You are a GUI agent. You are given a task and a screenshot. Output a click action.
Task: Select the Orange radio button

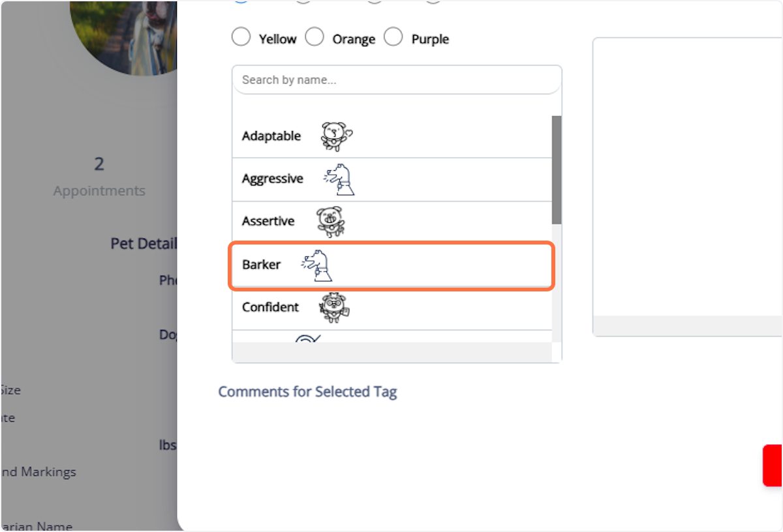(315, 37)
